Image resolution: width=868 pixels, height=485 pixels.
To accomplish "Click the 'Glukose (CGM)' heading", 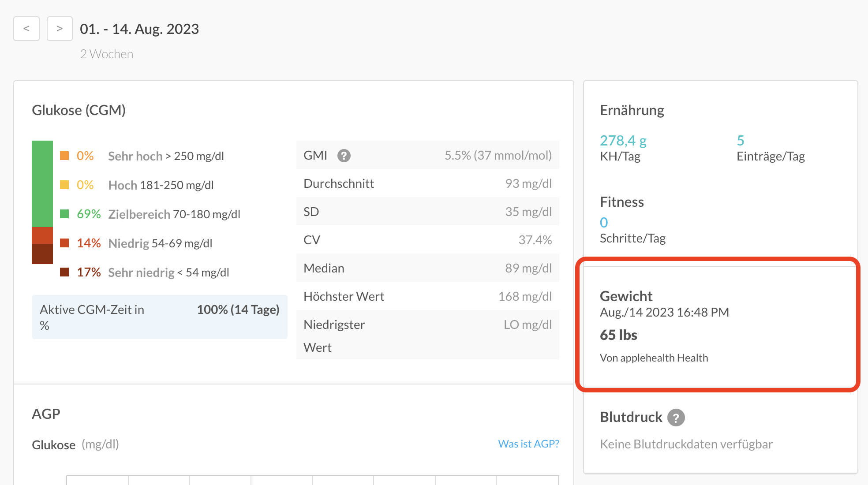I will click(79, 110).
